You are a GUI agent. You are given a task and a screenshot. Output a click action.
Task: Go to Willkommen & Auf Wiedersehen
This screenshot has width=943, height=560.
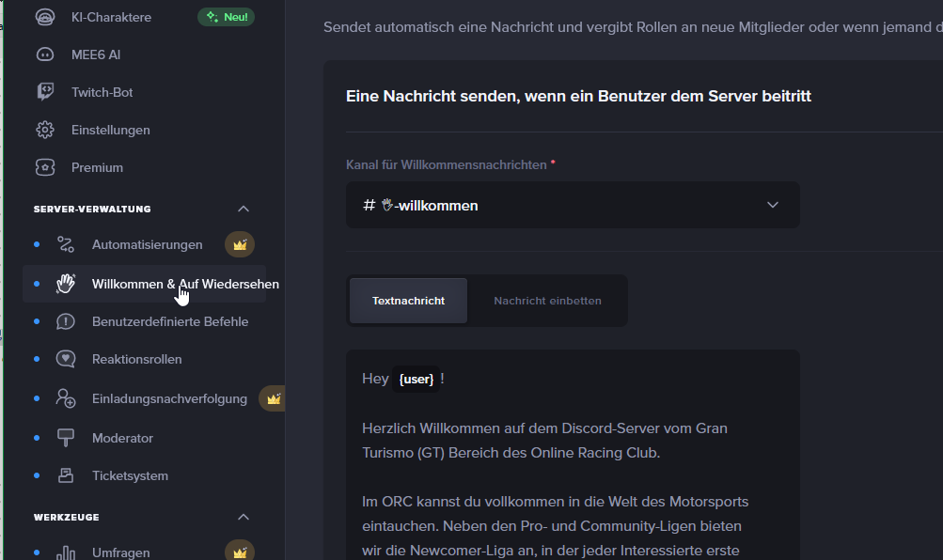[184, 284]
